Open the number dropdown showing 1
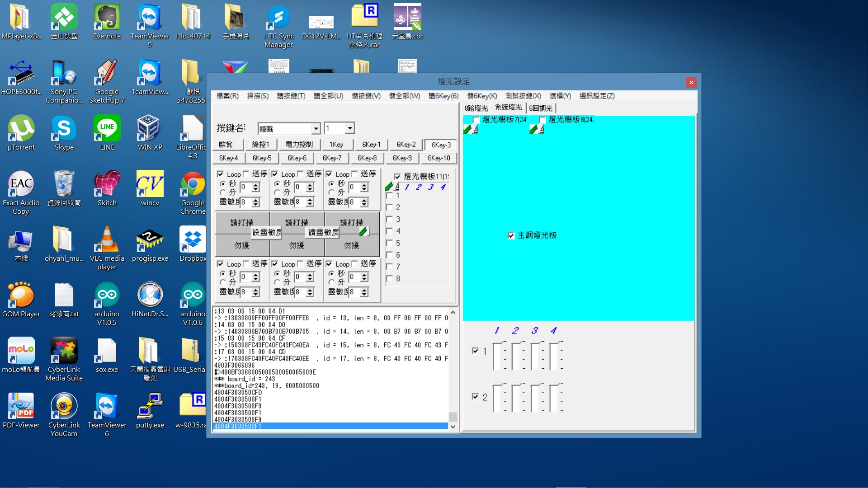The width and height of the screenshot is (868, 488). [x=349, y=129]
